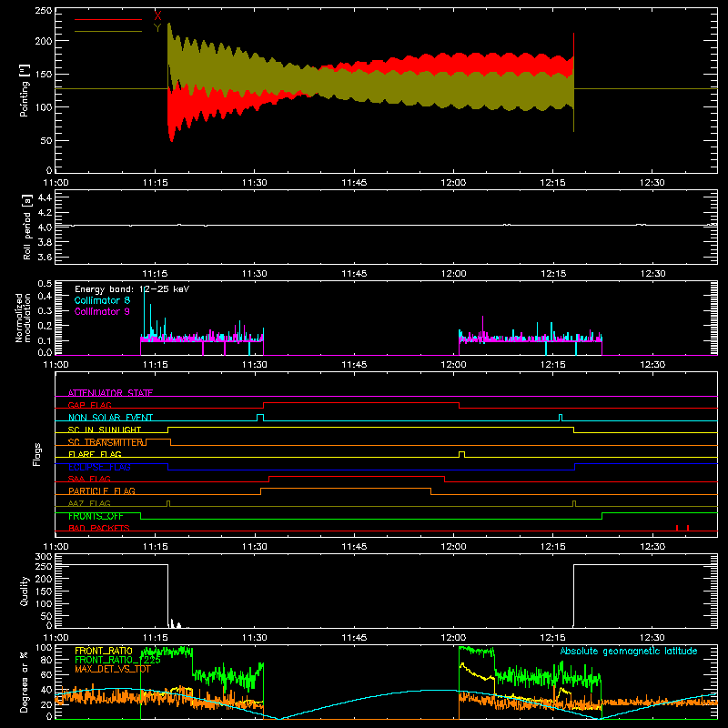Click the vertical "Flags" axis title
The width and height of the screenshot is (728, 728).
(36, 454)
